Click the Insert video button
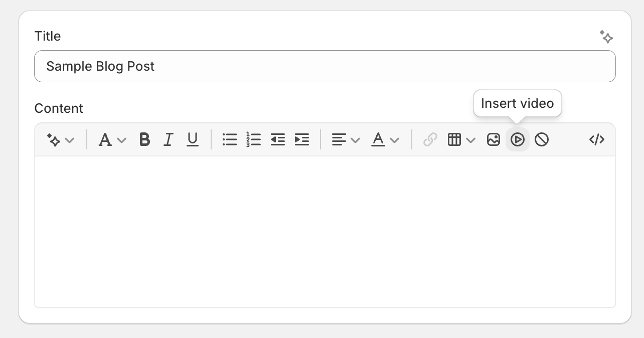This screenshot has width=644, height=338. click(x=518, y=139)
